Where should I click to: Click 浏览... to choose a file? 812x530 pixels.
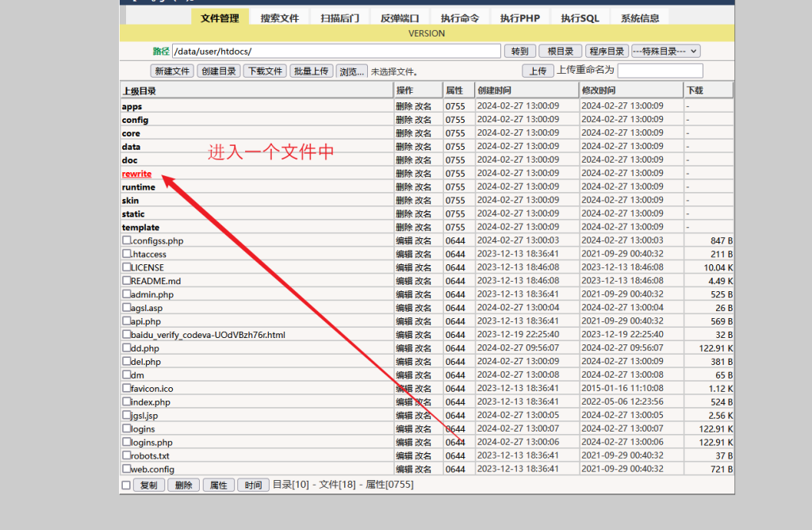[x=351, y=71]
